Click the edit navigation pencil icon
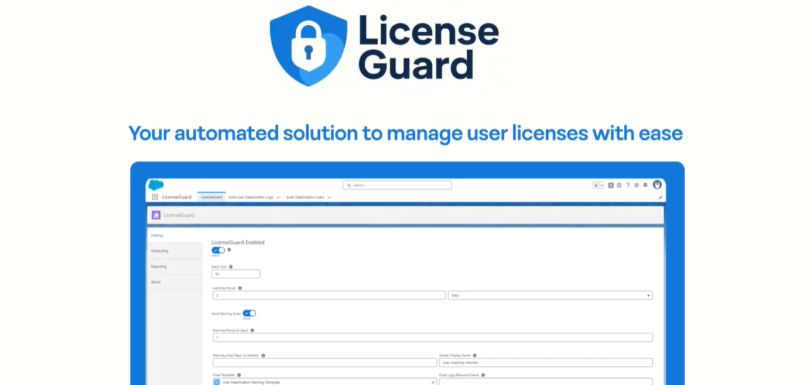This screenshot has width=810, height=385. [660, 197]
